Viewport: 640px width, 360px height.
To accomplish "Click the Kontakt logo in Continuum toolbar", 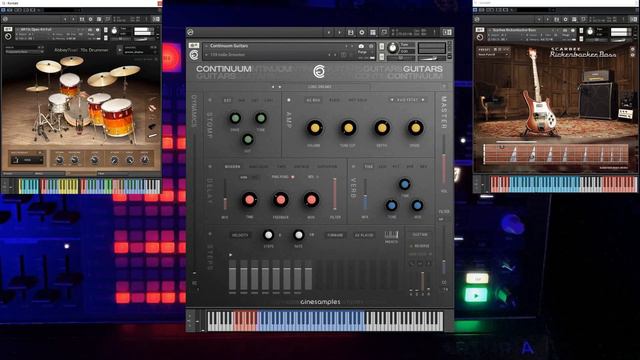I will (191, 32).
